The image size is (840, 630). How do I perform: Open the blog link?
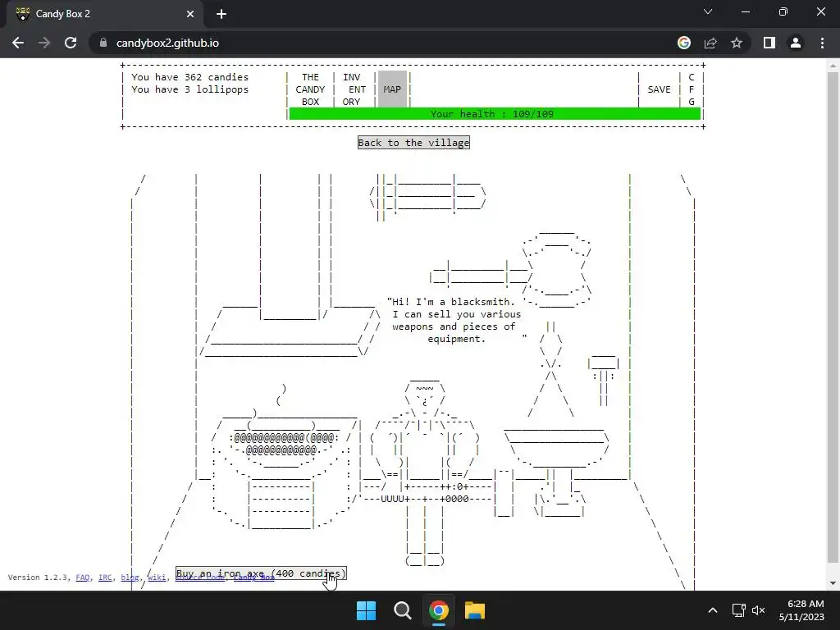point(130,577)
